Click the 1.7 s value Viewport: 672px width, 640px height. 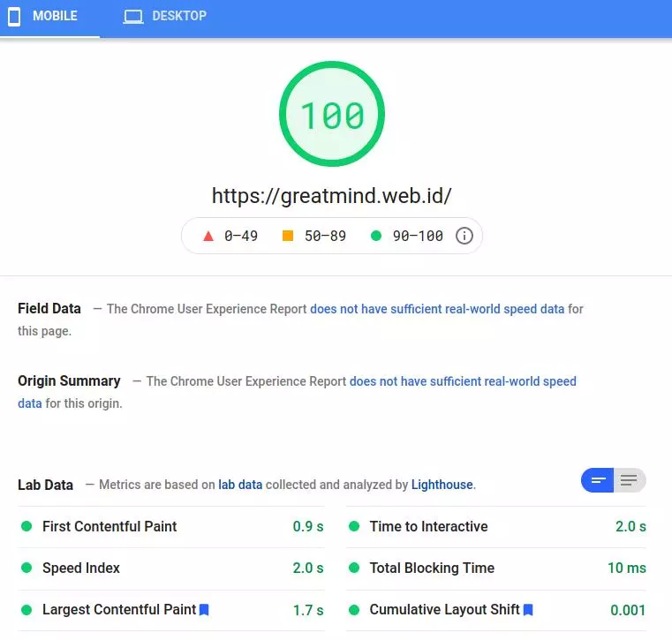(x=308, y=610)
